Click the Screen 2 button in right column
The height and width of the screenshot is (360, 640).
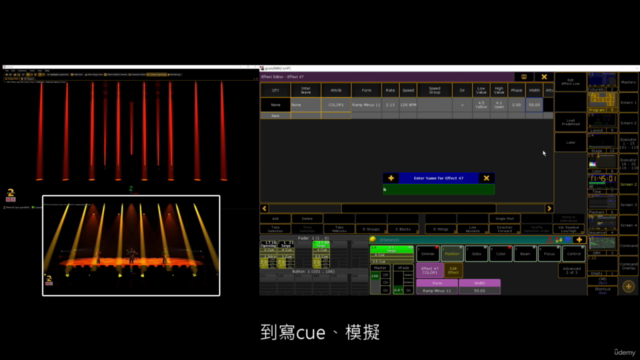point(629,184)
